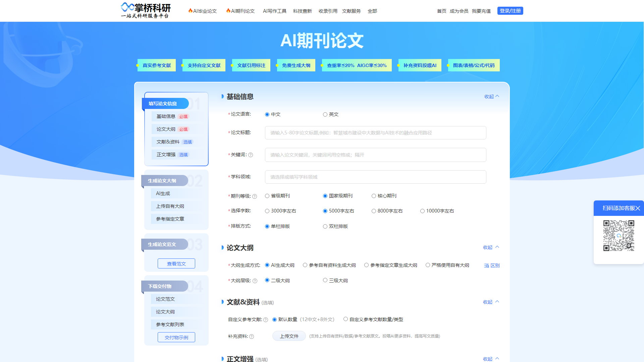Click the 登录/注册 button
This screenshot has width=644, height=362.
click(510, 10)
